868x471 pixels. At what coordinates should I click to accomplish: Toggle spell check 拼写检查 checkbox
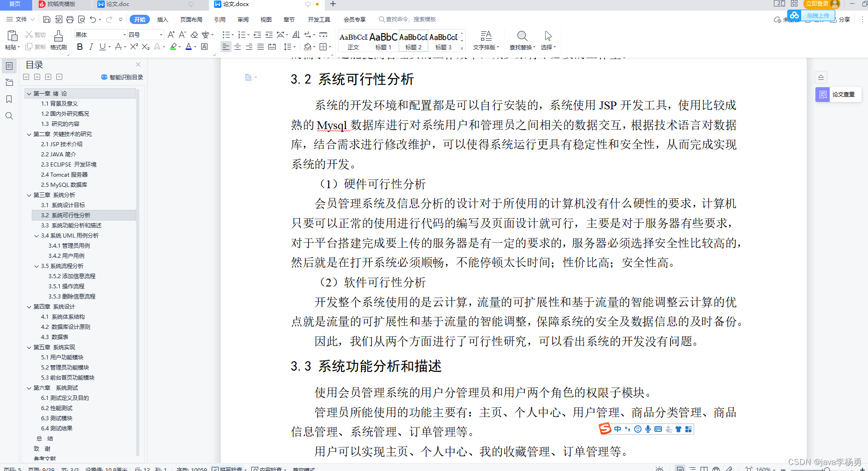coord(215,469)
